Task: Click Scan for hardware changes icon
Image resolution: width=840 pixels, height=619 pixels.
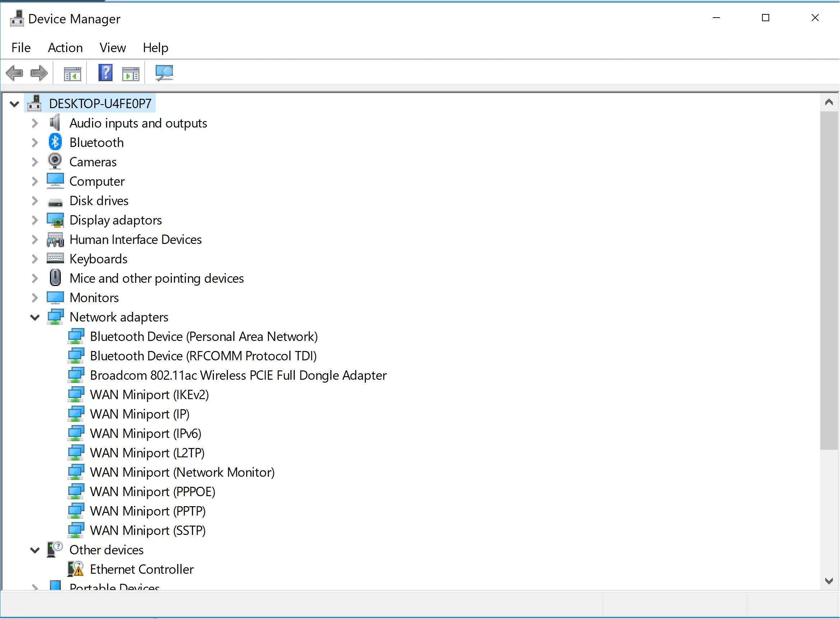Action: coord(164,73)
